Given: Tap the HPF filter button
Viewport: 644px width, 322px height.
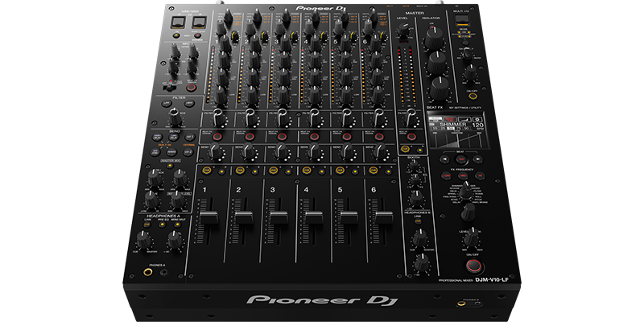Looking at the screenshot, I should point(189,104).
